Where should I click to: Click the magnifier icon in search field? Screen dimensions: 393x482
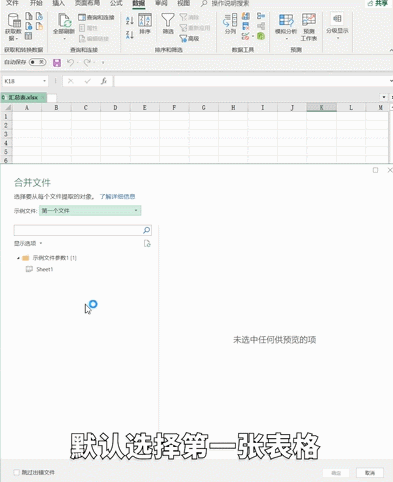(146, 230)
